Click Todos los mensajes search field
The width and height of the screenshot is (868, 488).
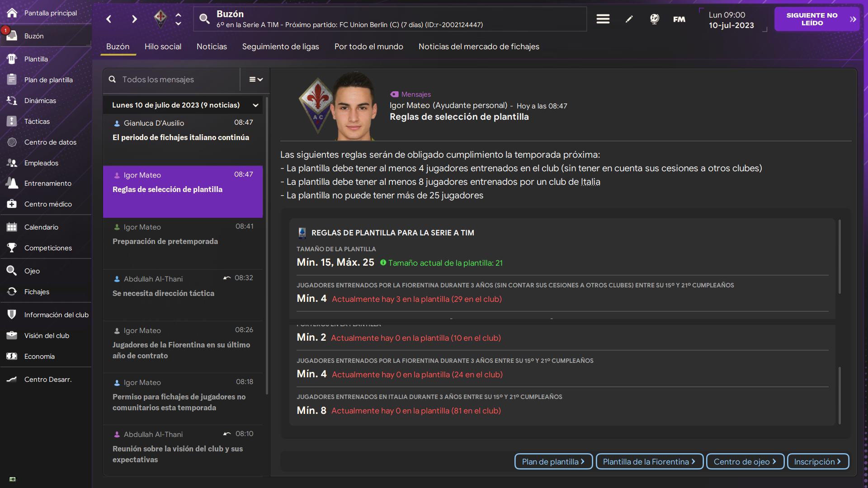[x=172, y=80]
